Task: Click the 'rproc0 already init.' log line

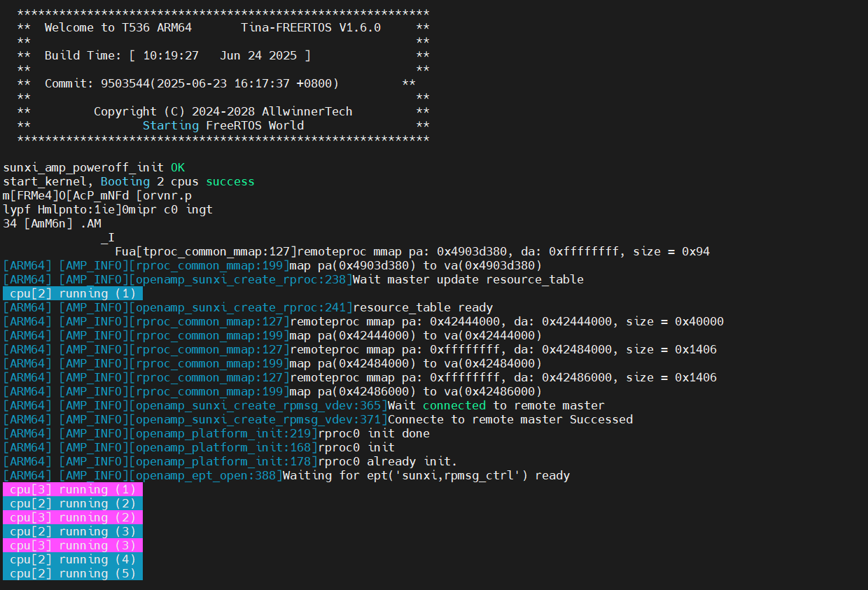Action: tap(230, 461)
